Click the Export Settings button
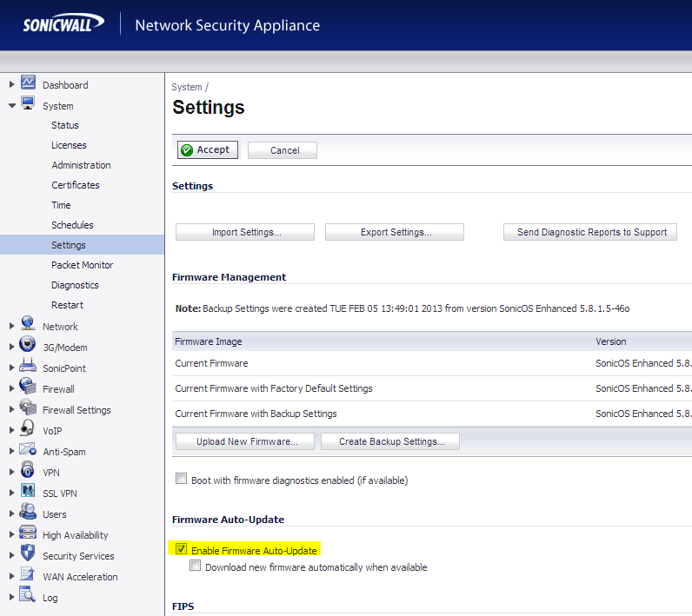 tap(395, 232)
